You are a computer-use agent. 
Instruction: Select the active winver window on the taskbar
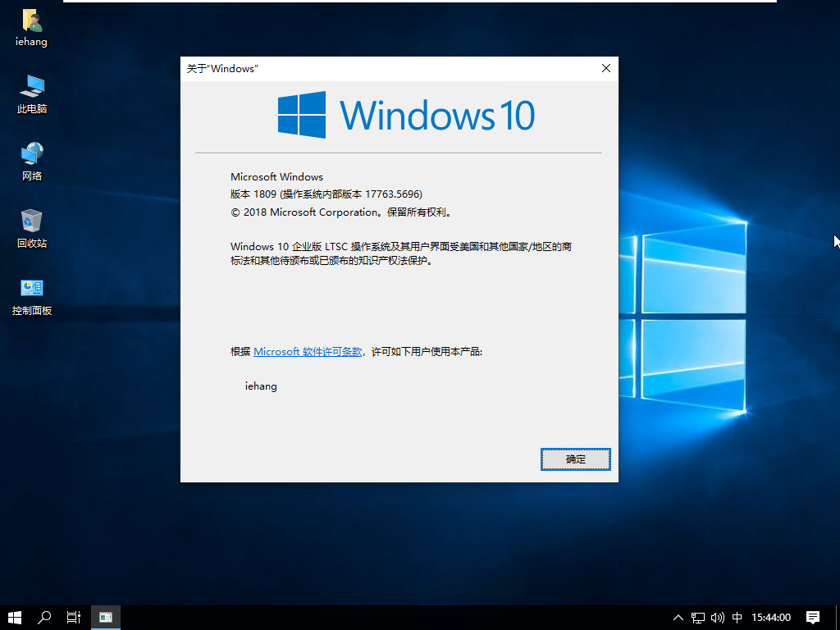click(x=105, y=618)
